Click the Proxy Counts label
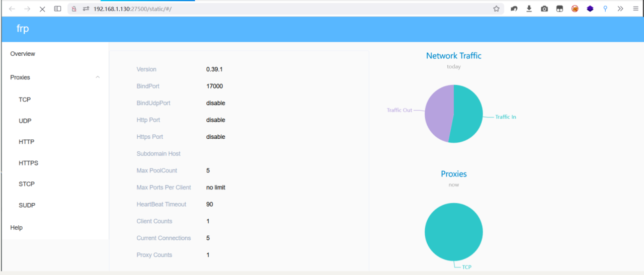 pos(154,255)
